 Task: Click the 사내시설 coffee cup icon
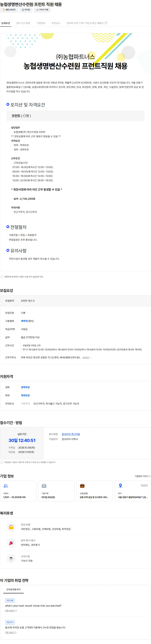coord(11,559)
